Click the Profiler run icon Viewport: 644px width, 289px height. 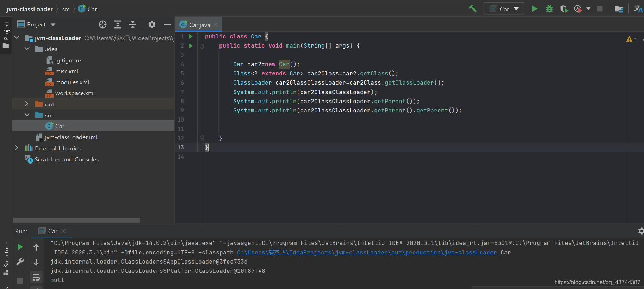(x=578, y=9)
